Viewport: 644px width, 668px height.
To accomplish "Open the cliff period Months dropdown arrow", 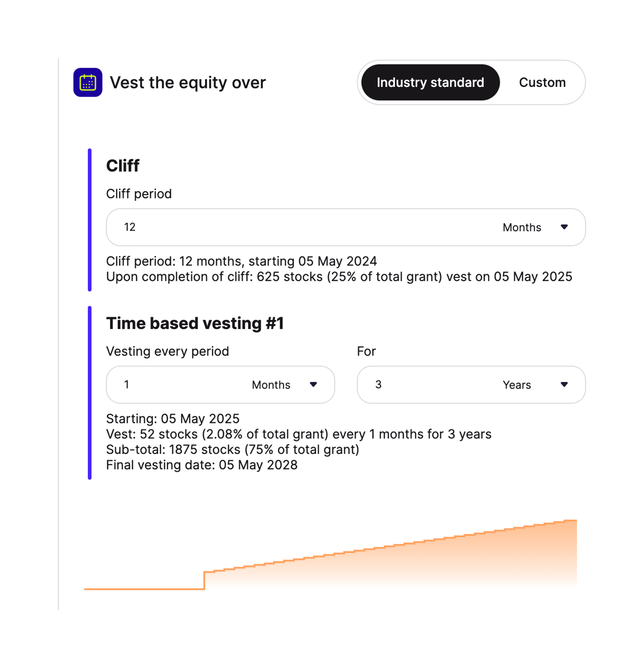I will 564,227.
